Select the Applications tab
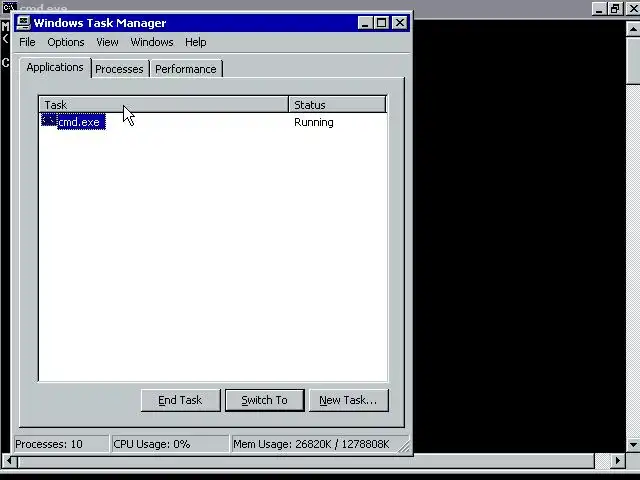 point(55,67)
